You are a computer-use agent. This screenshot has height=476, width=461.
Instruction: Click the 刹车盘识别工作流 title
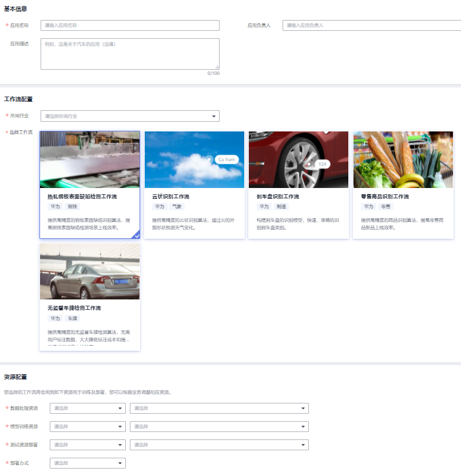pos(278,197)
